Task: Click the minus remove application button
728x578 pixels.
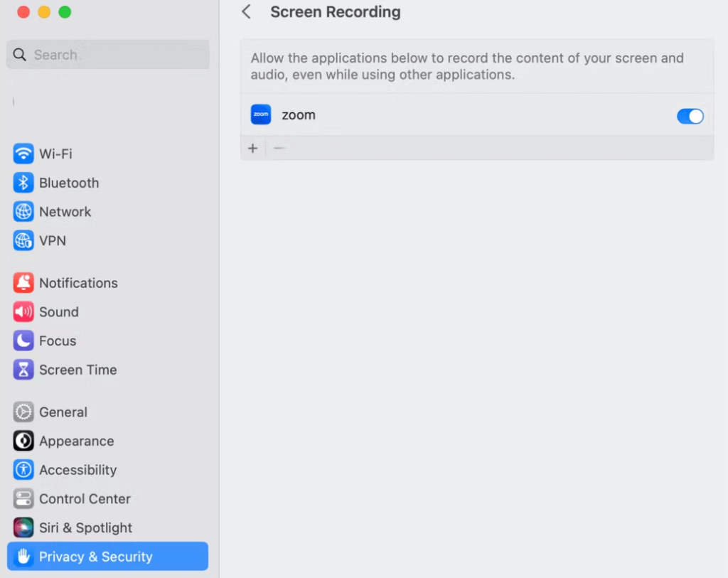Action: [x=279, y=148]
